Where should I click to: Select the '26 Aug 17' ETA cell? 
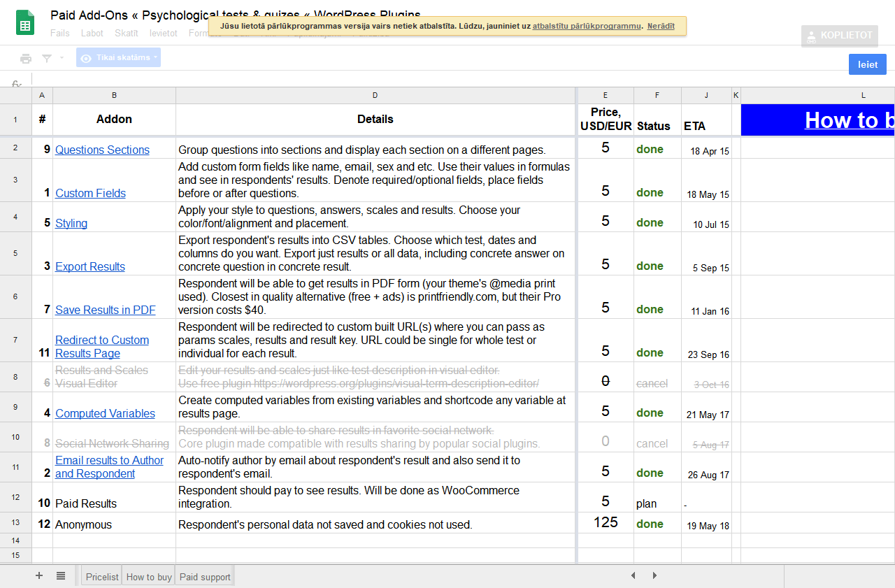coord(706,467)
